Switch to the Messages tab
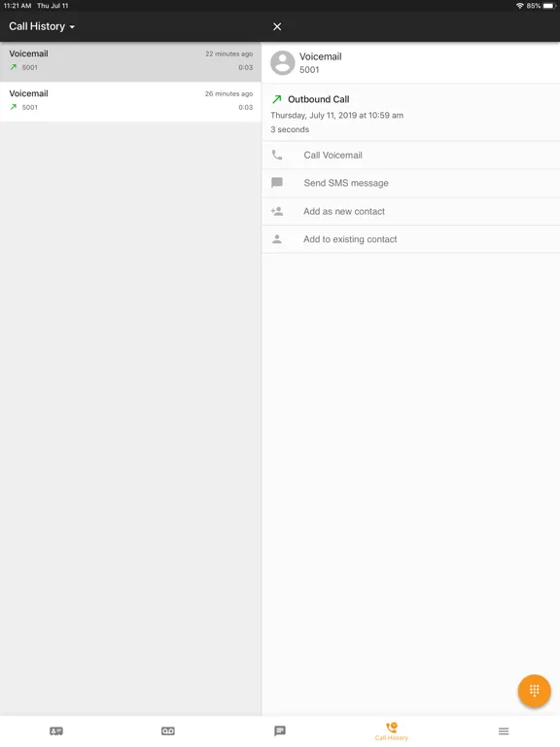This screenshot has height=747, width=560. (280, 730)
